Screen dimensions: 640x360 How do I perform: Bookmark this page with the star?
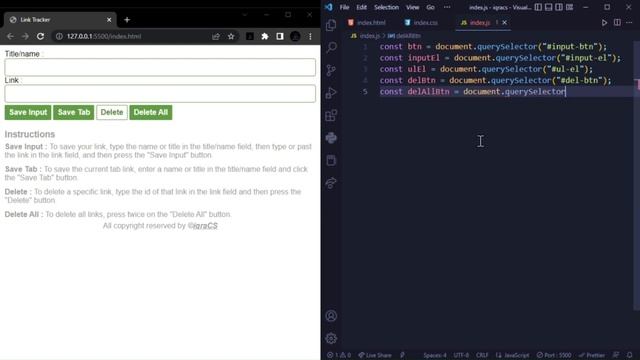tap(231, 36)
